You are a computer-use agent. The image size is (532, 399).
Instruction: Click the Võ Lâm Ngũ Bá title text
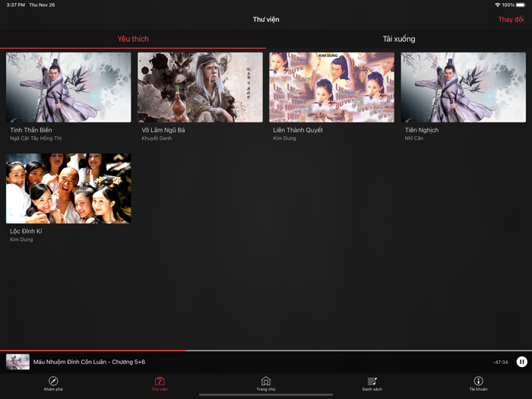click(x=163, y=130)
